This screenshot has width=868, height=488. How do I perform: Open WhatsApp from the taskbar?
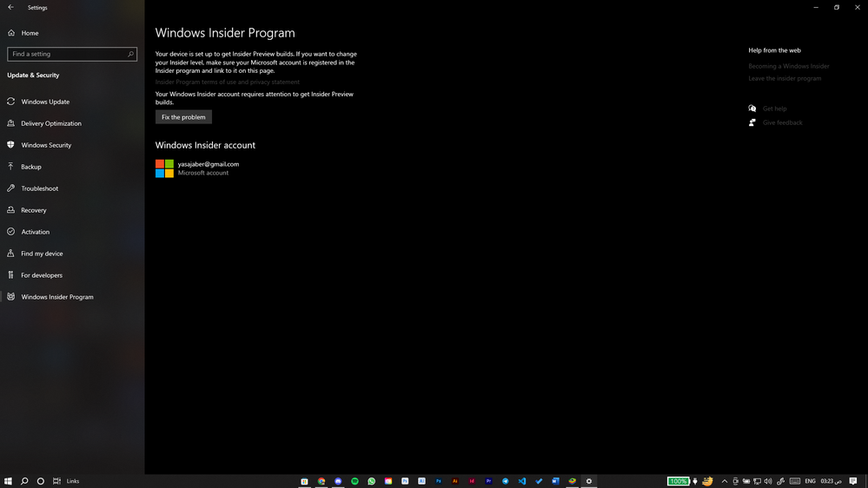click(x=372, y=481)
